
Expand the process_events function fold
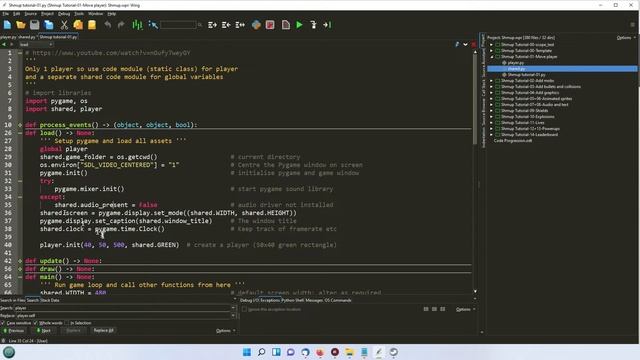(x=20, y=125)
